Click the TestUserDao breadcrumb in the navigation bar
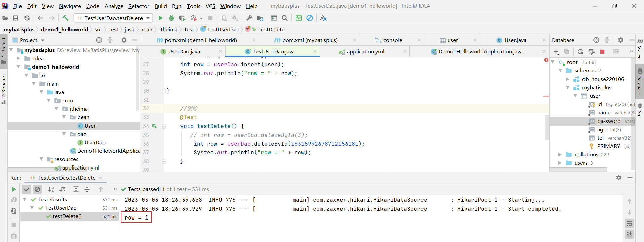This screenshot has width=644, height=242. tap(219, 29)
